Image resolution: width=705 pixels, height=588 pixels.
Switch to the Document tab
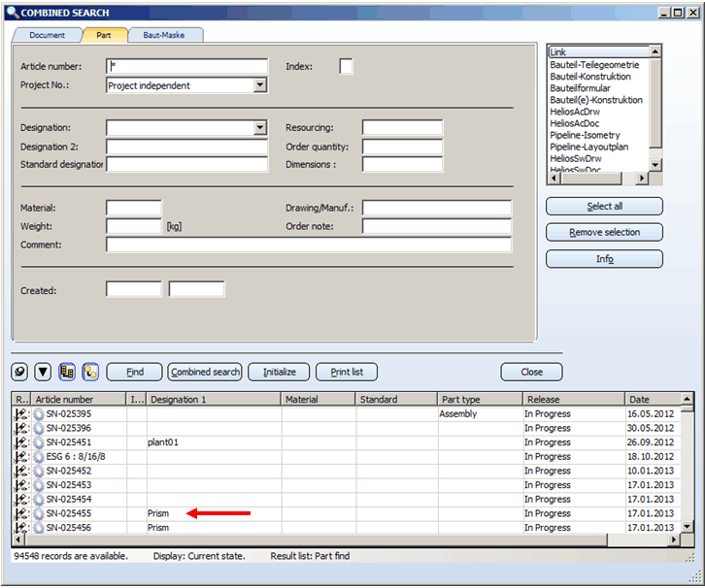(47, 35)
